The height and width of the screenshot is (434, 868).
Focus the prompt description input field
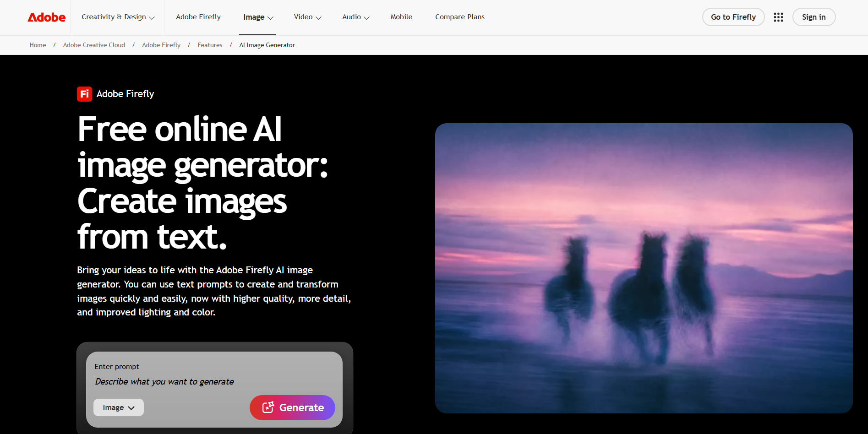pos(214,381)
